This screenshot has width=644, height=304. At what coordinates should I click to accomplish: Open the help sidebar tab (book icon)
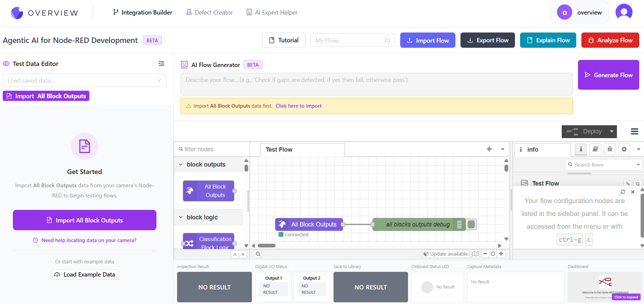click(x=595, y=149)
